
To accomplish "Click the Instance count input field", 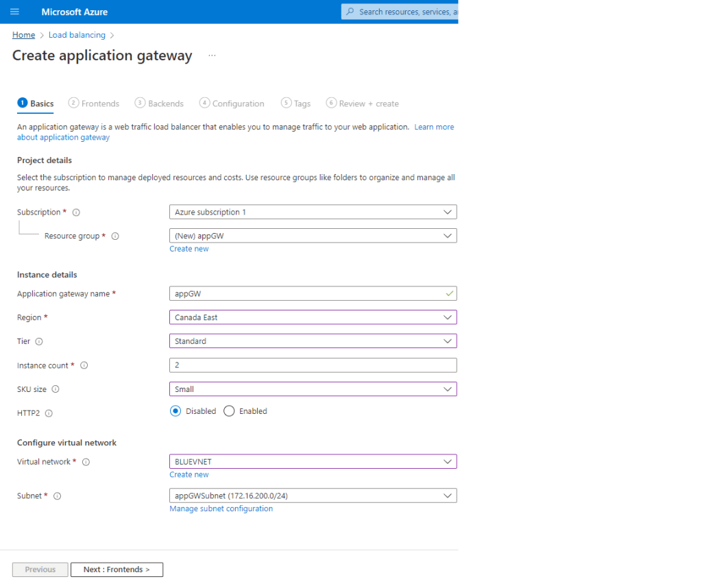I will 313,365.
